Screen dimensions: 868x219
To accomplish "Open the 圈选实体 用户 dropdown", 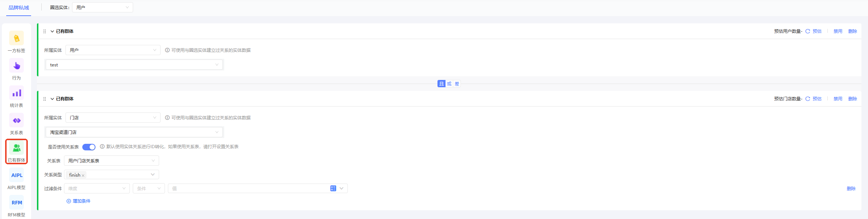I will pyautogui.click(x=102, y=7).
